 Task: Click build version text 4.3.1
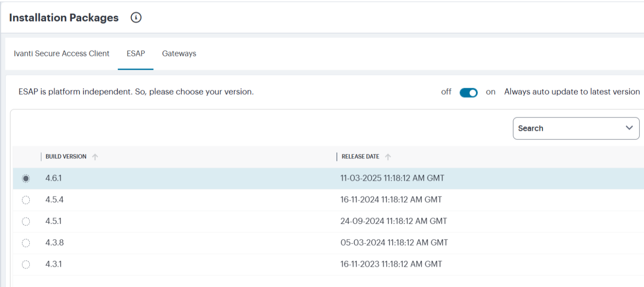coord(54,264)
